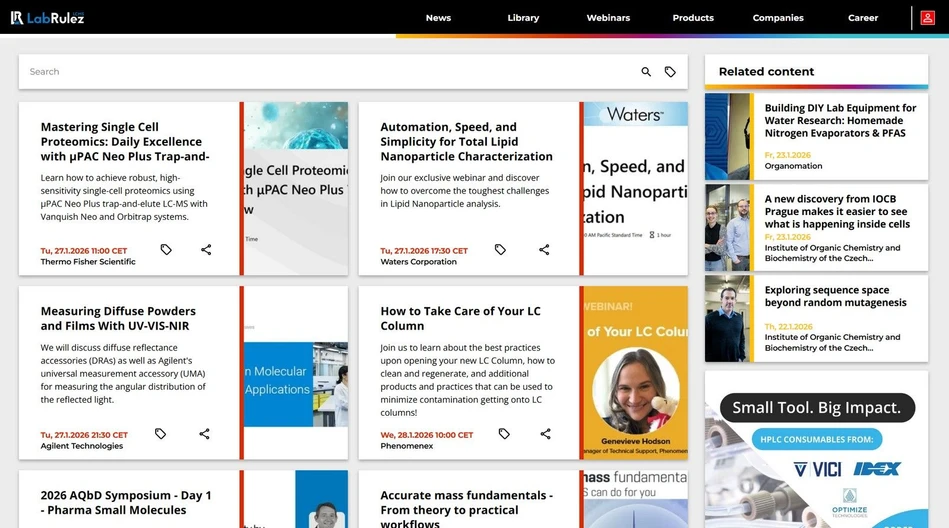Click the tag filter icon in search bar
The height and width of the screenshot is (528, 949).
tap(670, 71)
